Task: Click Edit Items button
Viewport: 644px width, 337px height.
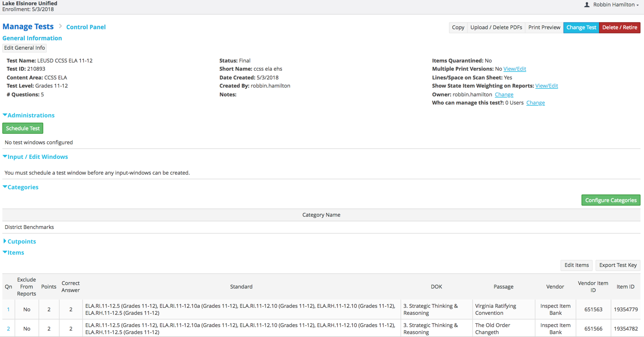Action: coord(576,265)
